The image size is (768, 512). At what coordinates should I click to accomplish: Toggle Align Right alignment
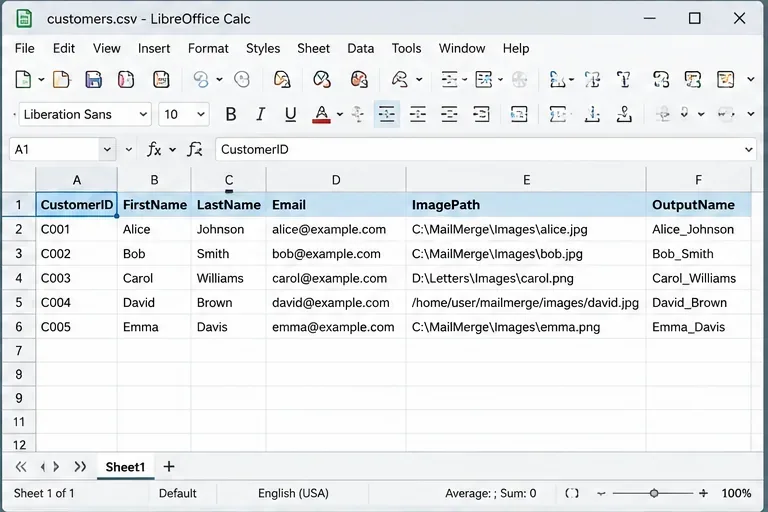tap(449, 114)
